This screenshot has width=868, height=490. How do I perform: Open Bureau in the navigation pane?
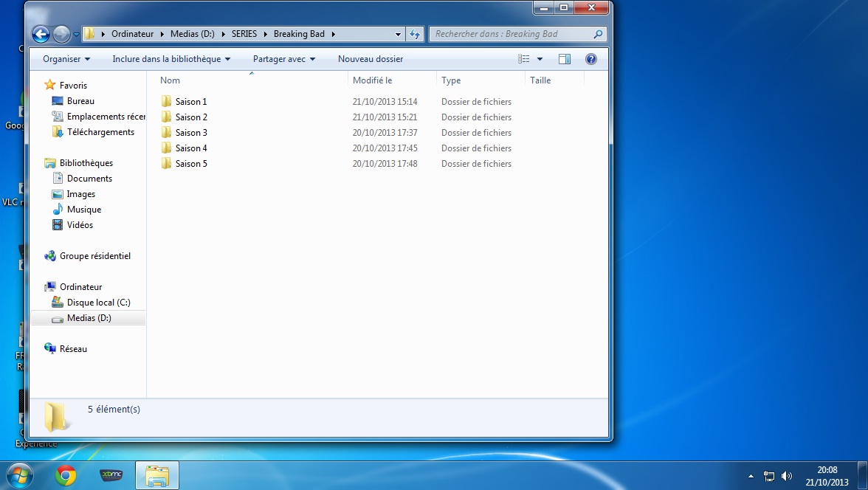point(80,101)
